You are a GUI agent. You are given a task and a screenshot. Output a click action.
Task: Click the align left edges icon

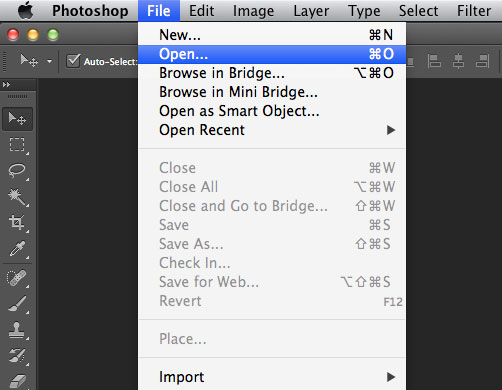point(434,61)
